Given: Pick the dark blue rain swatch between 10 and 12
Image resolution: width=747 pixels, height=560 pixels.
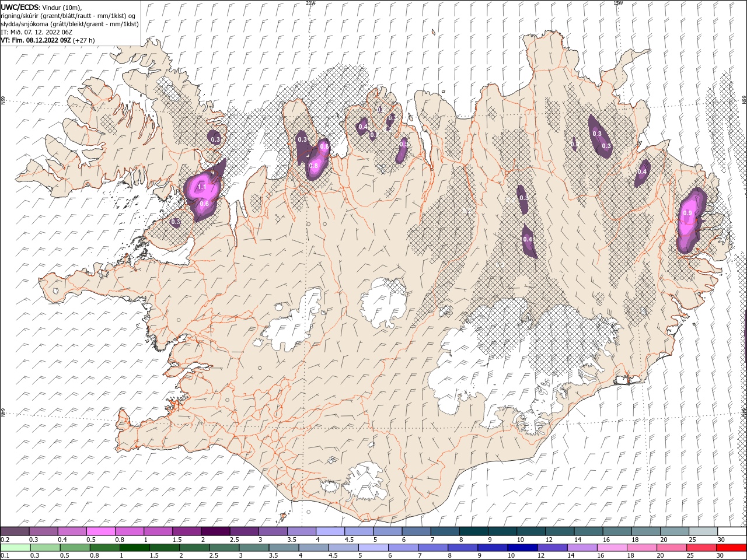Looking at the screenshot, I should 522,548.
